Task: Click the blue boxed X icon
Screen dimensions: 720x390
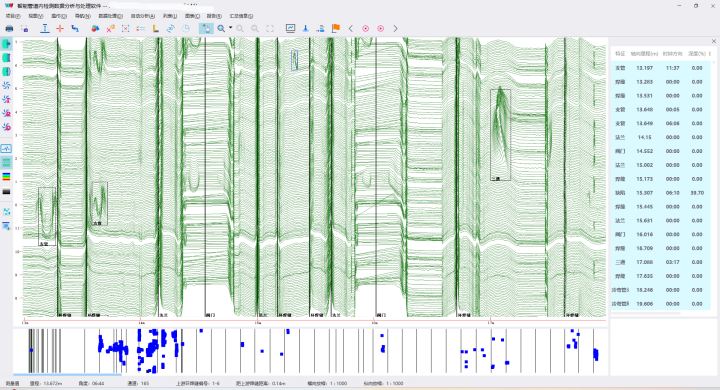Action: 125,28
